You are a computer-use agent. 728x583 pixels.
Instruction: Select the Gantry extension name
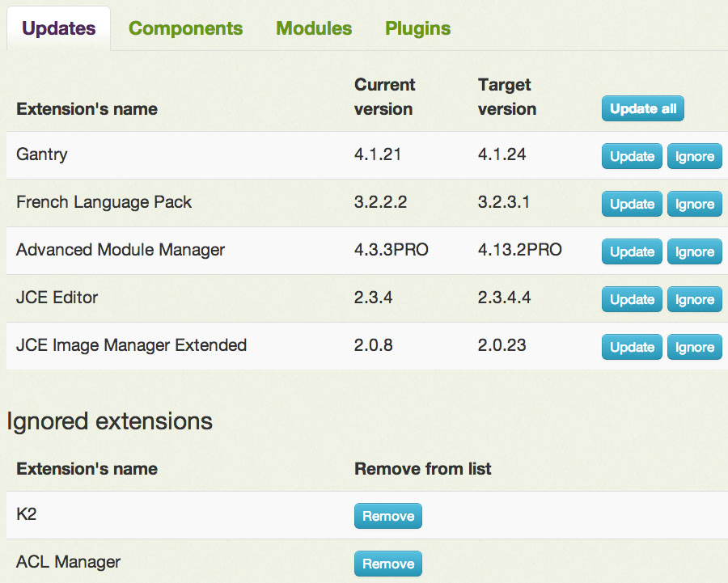[x=42, y=154]
